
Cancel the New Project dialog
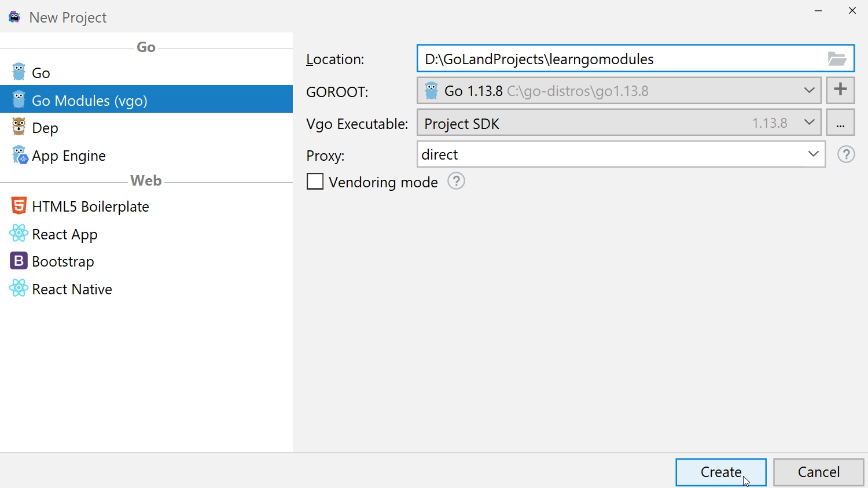[x=818, y=472]
